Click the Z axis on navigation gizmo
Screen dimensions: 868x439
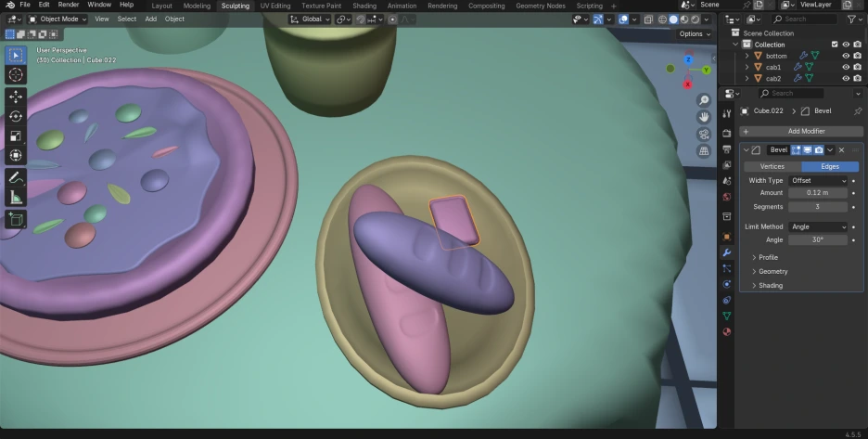tap(689, 59)
